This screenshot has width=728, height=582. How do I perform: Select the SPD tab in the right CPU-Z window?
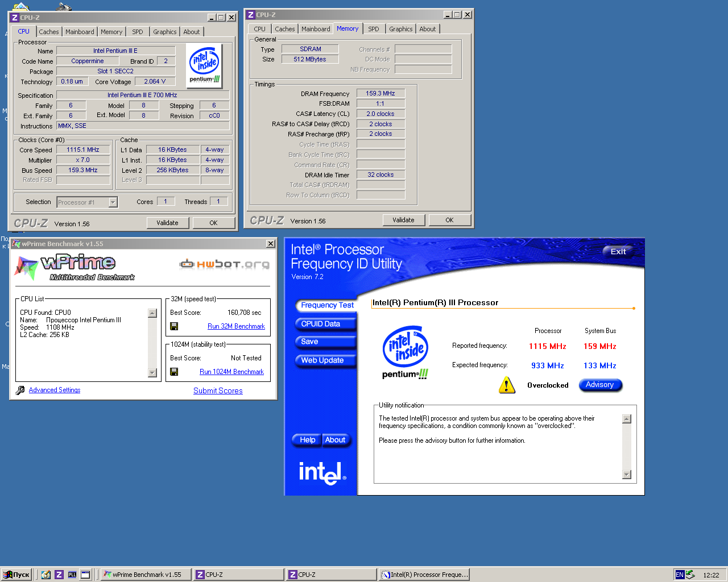pyautogui.click(x=374, y=29)
